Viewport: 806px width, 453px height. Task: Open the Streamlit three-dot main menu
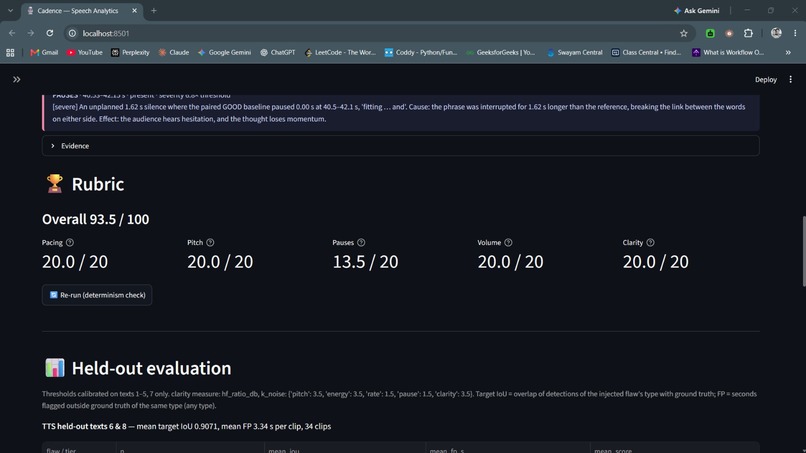[x=791, y=79]
